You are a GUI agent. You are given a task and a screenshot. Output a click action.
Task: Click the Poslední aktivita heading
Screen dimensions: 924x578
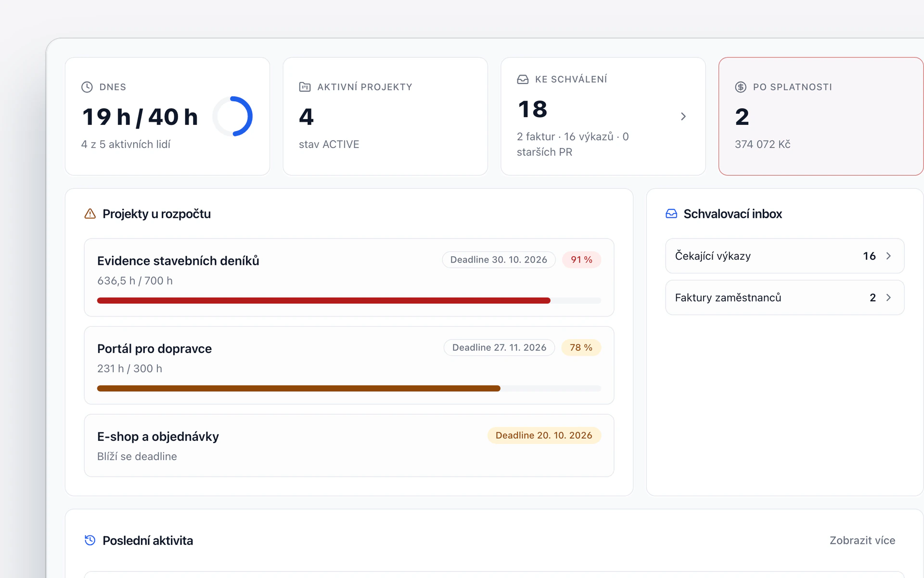click(x=148, y=540)
